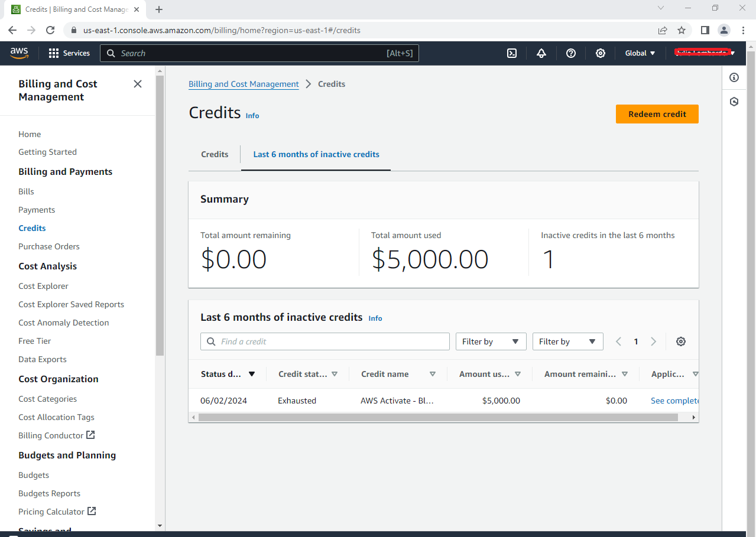This screenshot has height=537, width=756.
Task: Open Home in the billing sidebar
Action: [30, 134]
